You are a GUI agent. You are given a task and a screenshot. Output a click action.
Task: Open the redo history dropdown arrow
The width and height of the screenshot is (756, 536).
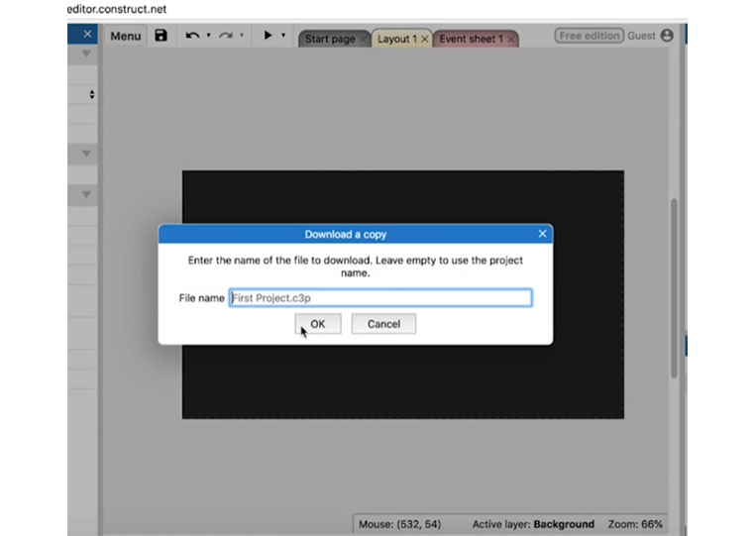coord(242,35)
